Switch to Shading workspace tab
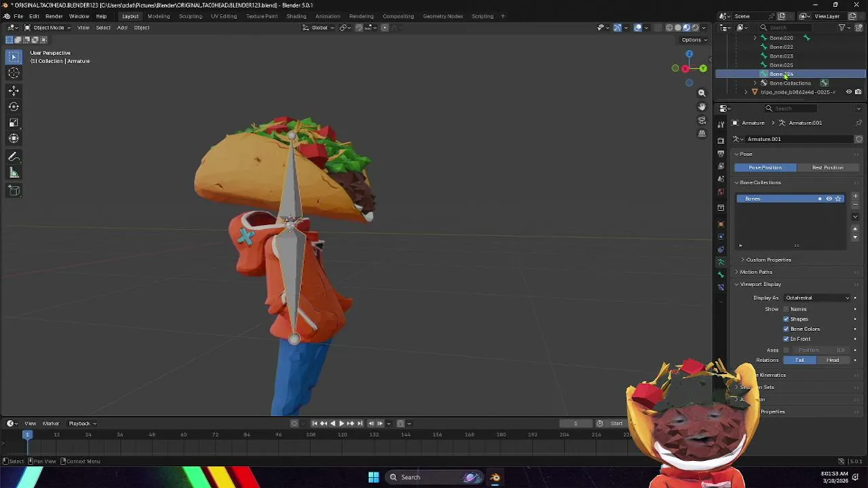 296,16
